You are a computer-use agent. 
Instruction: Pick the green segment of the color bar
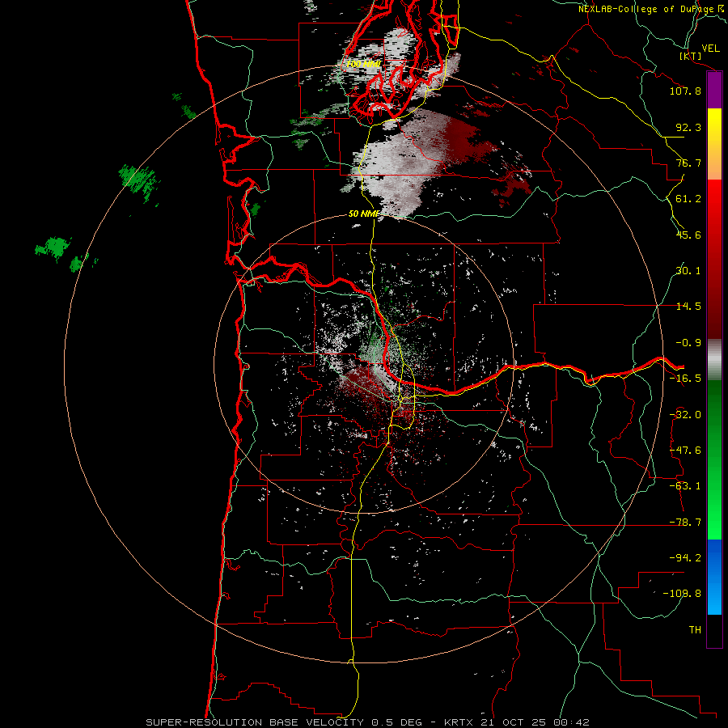[714, 459]
